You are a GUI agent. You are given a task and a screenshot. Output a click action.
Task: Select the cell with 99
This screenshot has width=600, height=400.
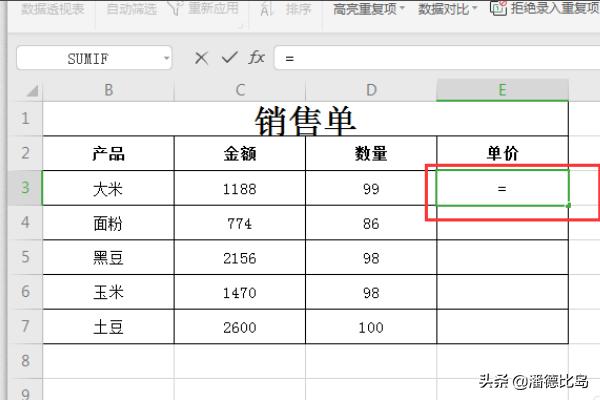click(x=371, y=188)
